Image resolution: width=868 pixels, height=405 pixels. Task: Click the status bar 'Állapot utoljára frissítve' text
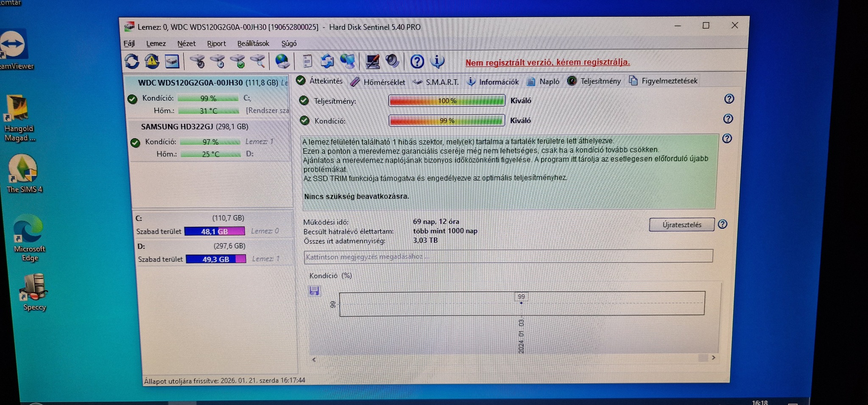225,380
